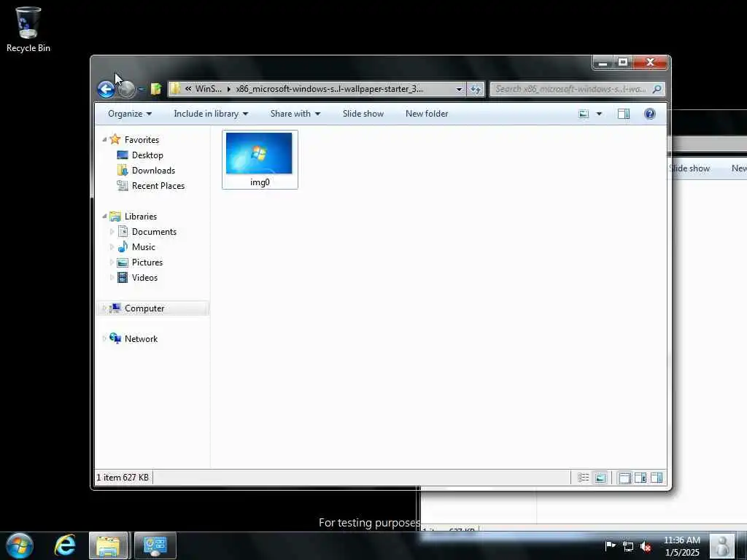The height and width of the screenshot is (560, 747).
Task: Click the Libraries folder icon
Action: click(115, 216)
